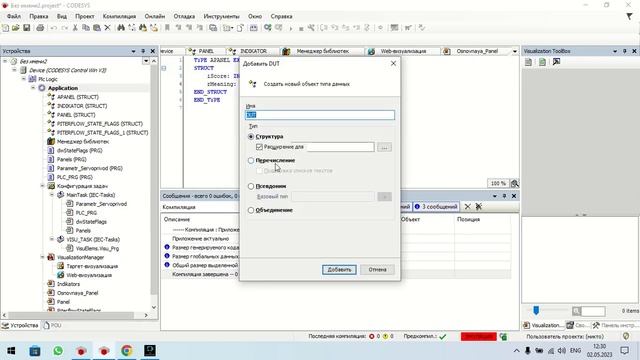Click the zoom magnifier beside 100 % in editor
This screenshot has width=640, height=360.
pyautogui.click(x=514, y=183)
